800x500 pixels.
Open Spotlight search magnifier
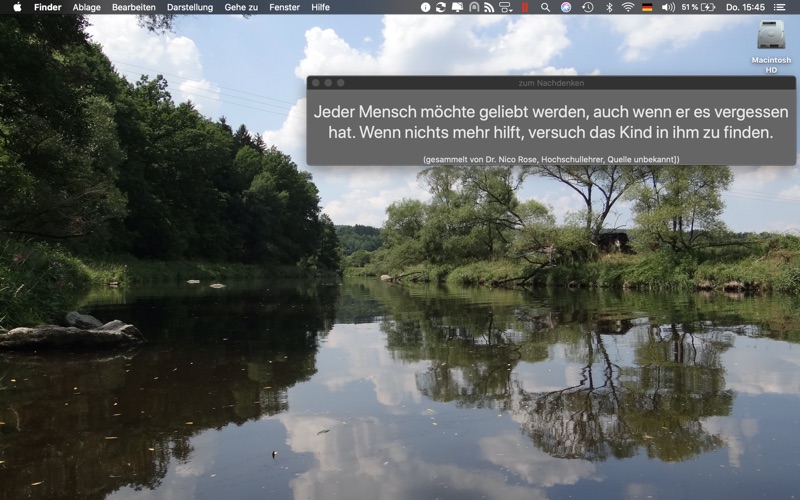pos(545,7)
